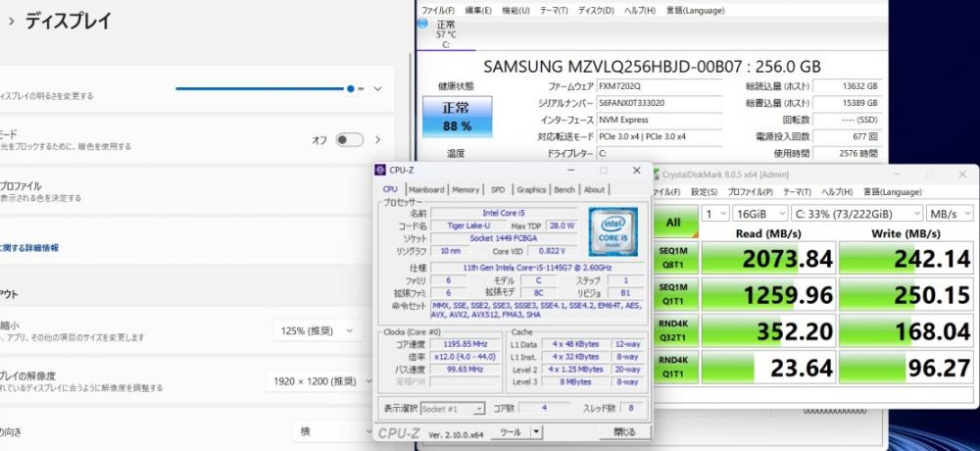Click the instruction set list starting with MMX
Image resolution: width=980 pixels, height=451 pixels.
coord(537,310)
